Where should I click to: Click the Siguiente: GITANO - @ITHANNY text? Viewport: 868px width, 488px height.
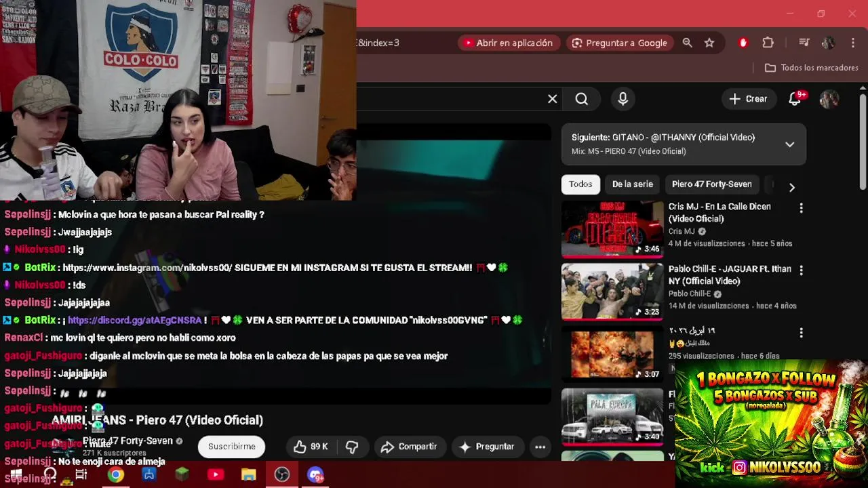[x=663, y=138]
